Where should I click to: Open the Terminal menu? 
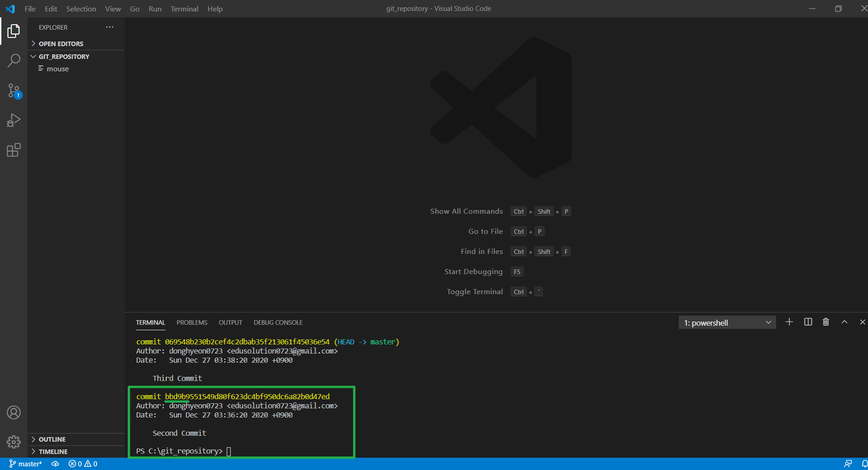184,9
